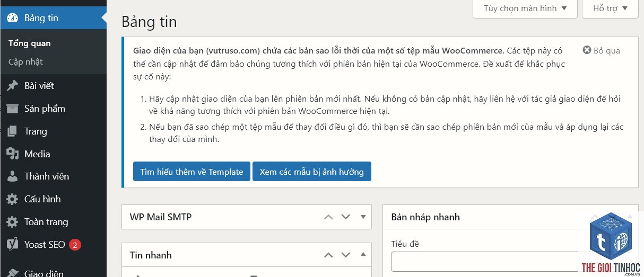Open Bảng tin menu
644x277 pixels.
53,17
